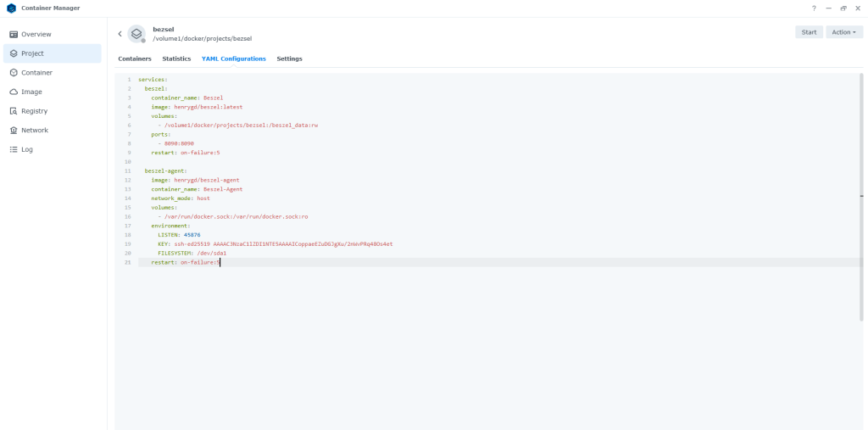Screen dimensions: 868x430
Task: Switch to the Statistics tab
Action: (x=176, y=59)
